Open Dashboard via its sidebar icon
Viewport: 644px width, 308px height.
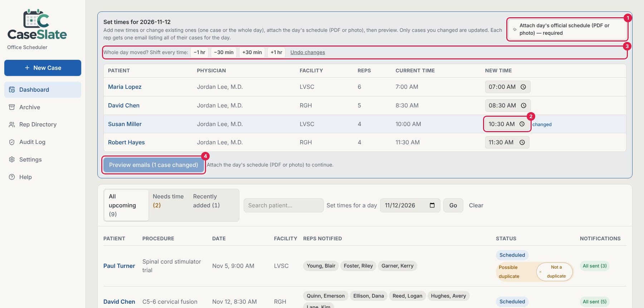coord(12,90)
